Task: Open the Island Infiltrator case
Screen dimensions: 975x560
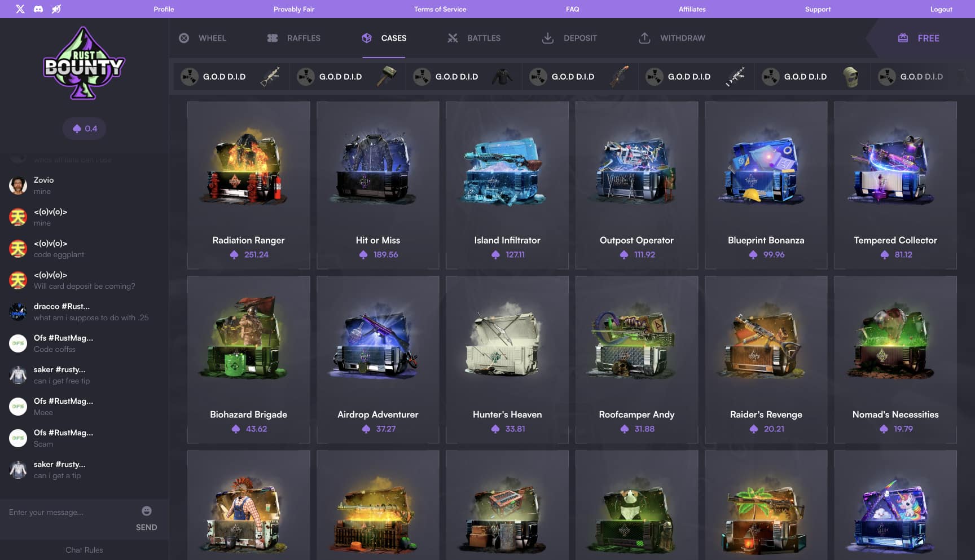Action: pyautogui.click(x=507, y=185)
